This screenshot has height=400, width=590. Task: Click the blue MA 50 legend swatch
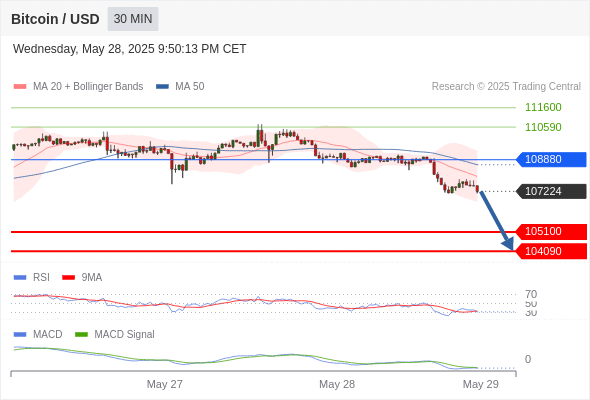(x=162, y=87)
